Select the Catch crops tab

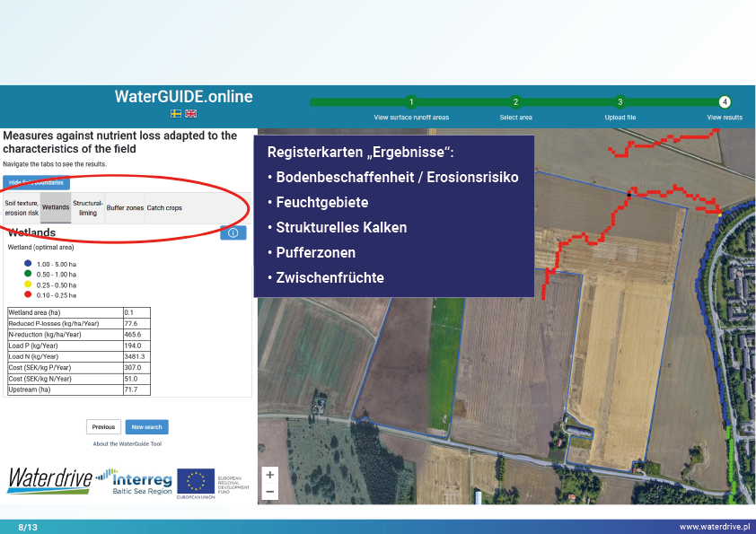point(164,208)
